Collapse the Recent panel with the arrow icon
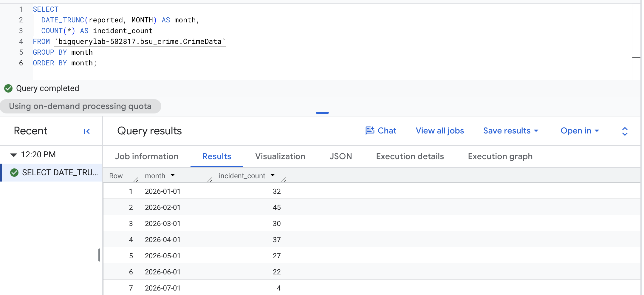The height and width of the screenshot is (295, 644). tap(87, 131)
